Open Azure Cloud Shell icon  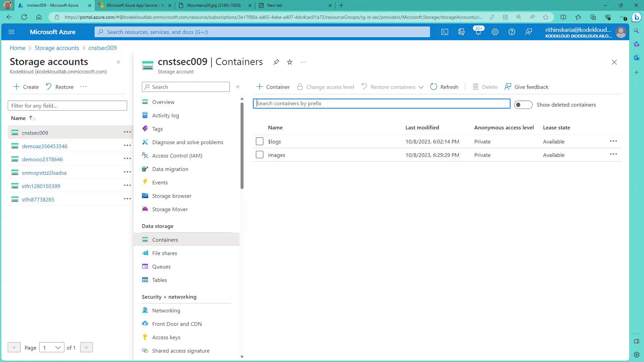tap(444, 32)
